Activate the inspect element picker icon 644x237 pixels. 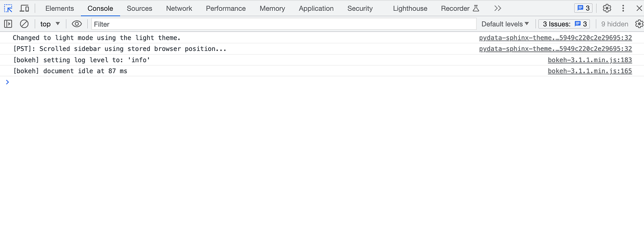tap(8, 8)
